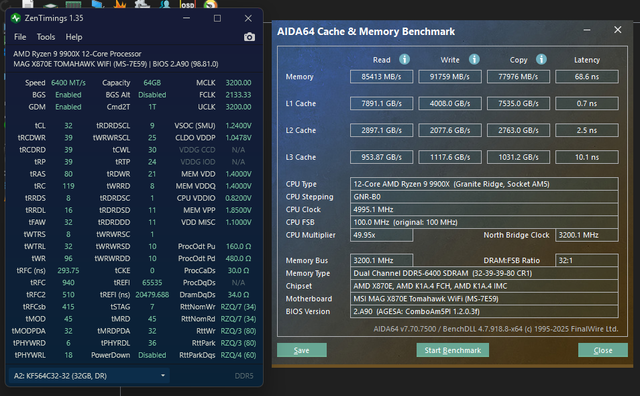This screenshot has width=640, height=396.
Task: Click the tREFI value 65535
Action: pos(152,283)
